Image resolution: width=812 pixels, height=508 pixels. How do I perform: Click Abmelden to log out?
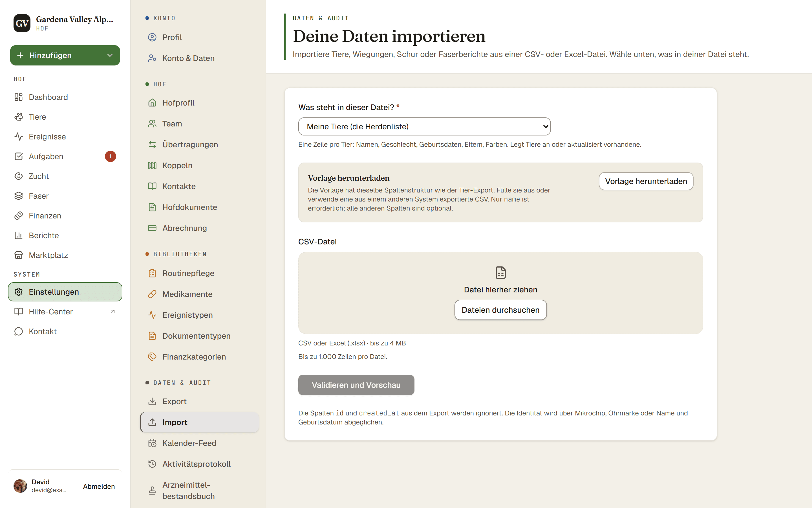pos(99,486)
